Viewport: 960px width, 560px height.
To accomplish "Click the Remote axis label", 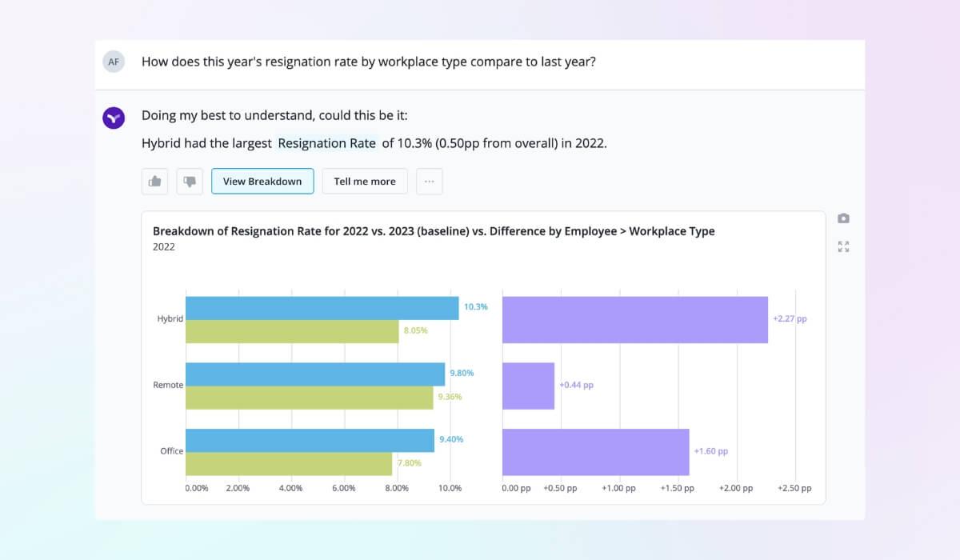I will tap(168, 385).
